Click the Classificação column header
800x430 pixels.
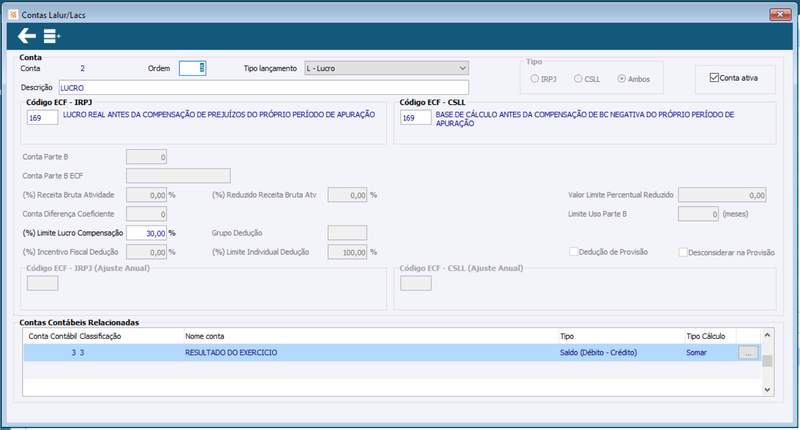(101, 336)
